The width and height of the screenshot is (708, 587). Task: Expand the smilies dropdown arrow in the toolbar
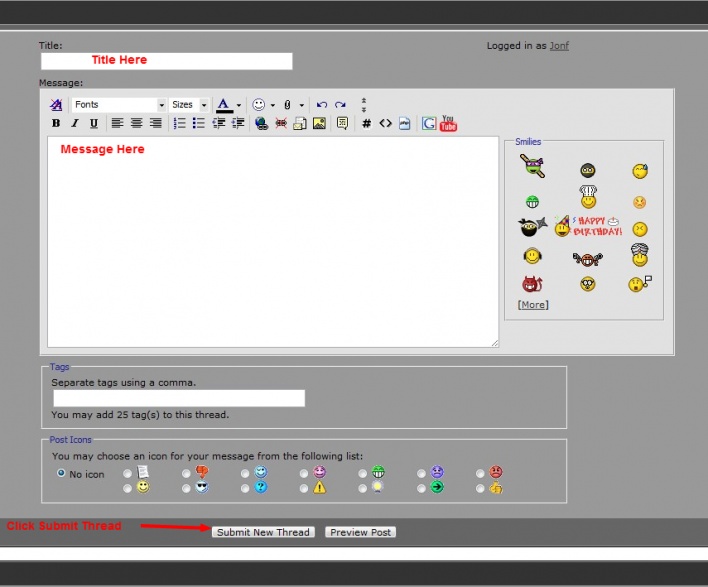tap(272, 105)
